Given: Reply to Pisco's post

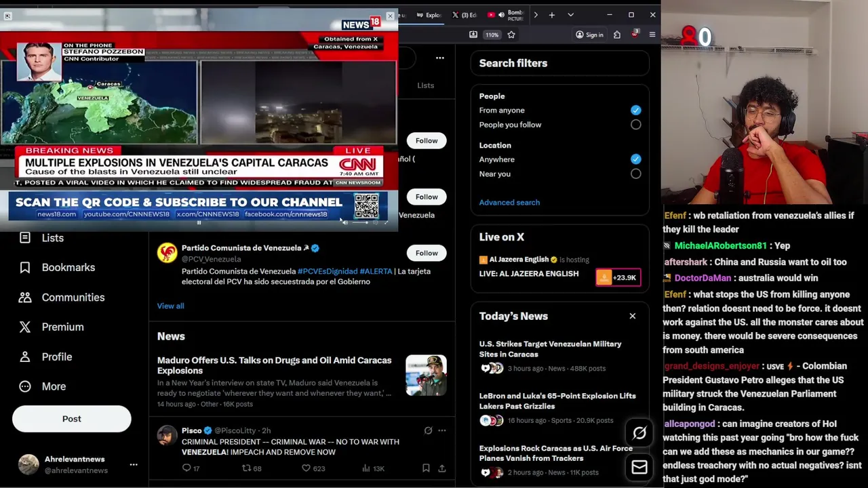Looking at the screenshot, I should pos(191,468).
